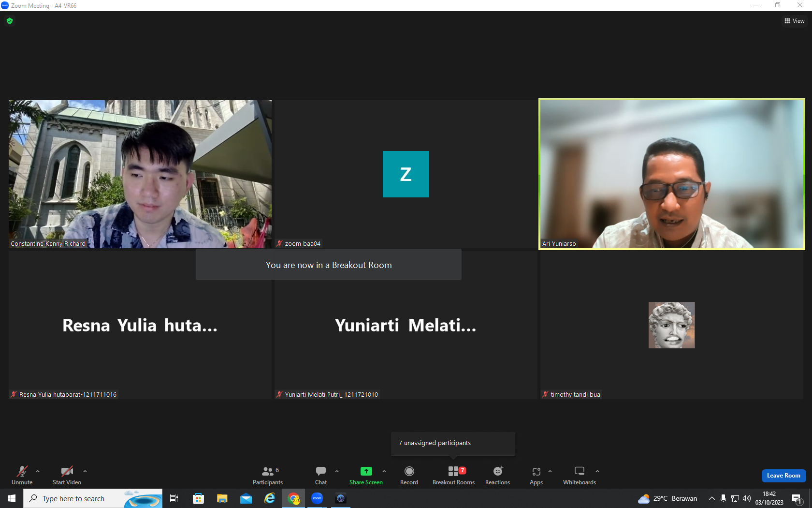
Task: Click the 'You are now in a Breakout Room' banner
Action: (x=329, y=265)
